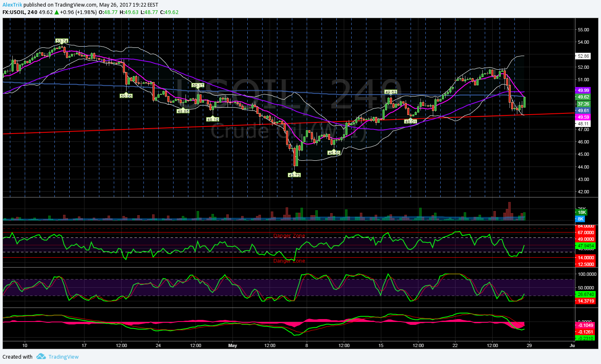Click the red 14.3719 stochastic signal label
The width and height of the screenshot is (601, 364).
point(585,301)
